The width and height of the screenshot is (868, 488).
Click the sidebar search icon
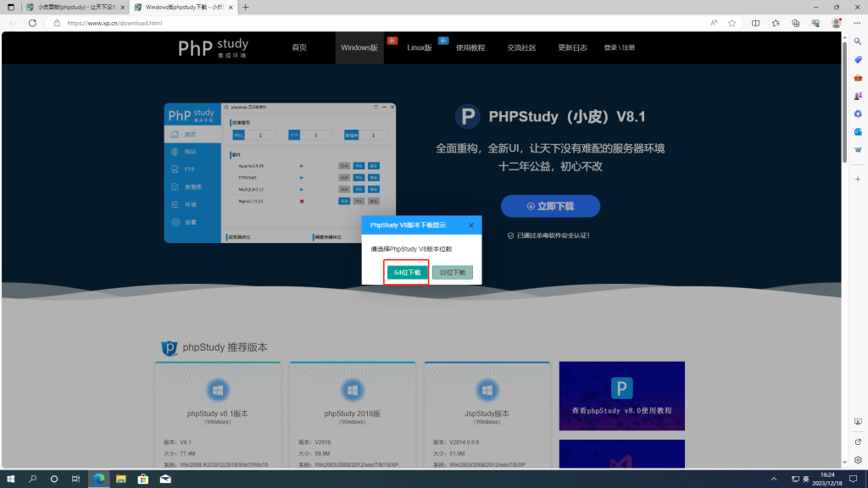(x=858, y=42)
